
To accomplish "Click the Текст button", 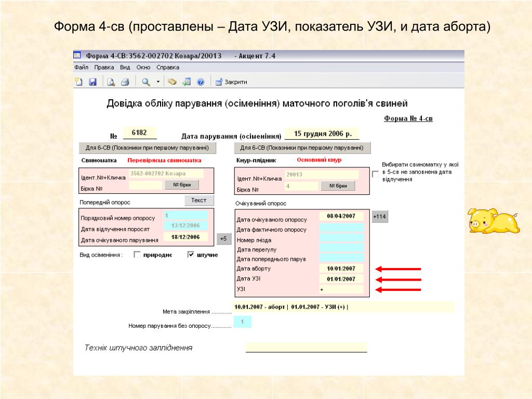I will [199, 200].
